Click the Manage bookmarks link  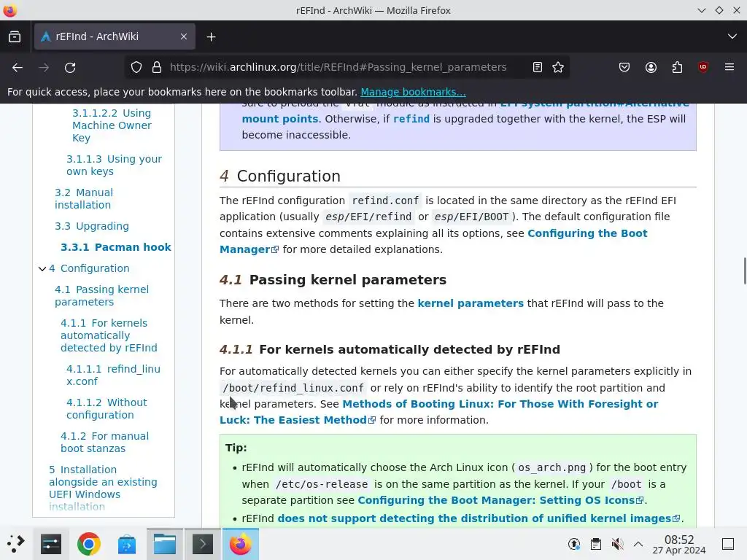tap(413, 92)
